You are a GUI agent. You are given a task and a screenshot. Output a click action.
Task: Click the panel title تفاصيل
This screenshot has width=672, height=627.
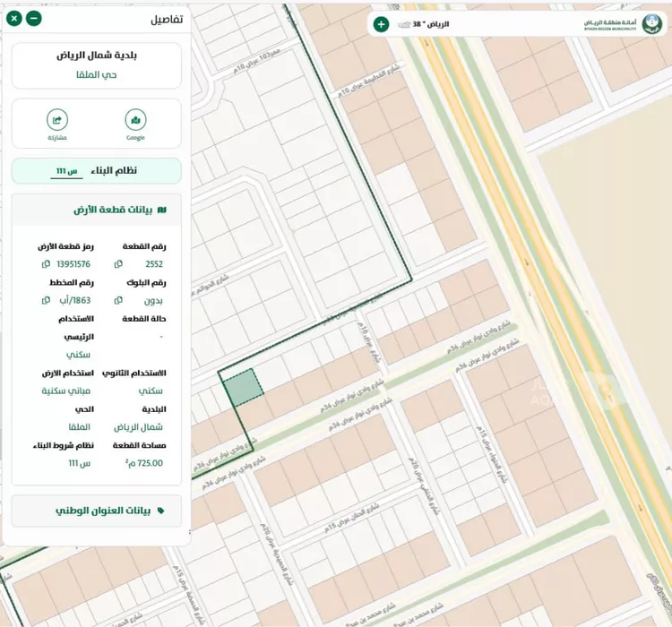[167, 20]
